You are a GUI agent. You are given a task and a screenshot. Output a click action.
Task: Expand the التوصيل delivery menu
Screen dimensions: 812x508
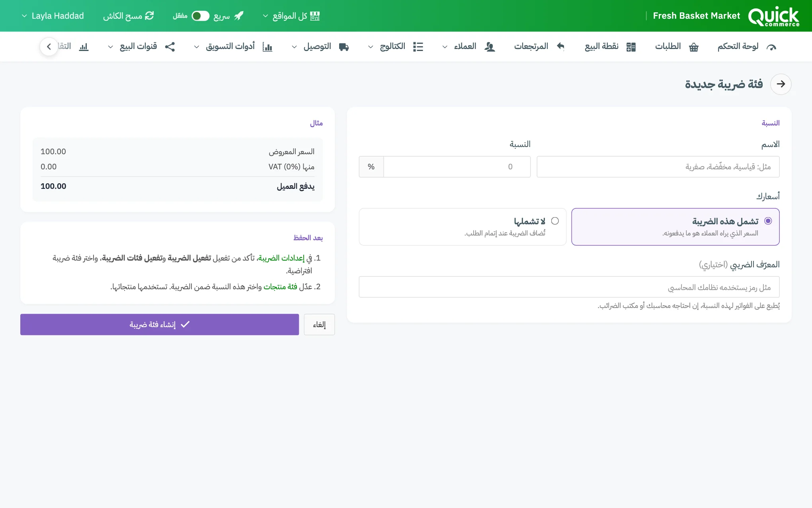320,47
